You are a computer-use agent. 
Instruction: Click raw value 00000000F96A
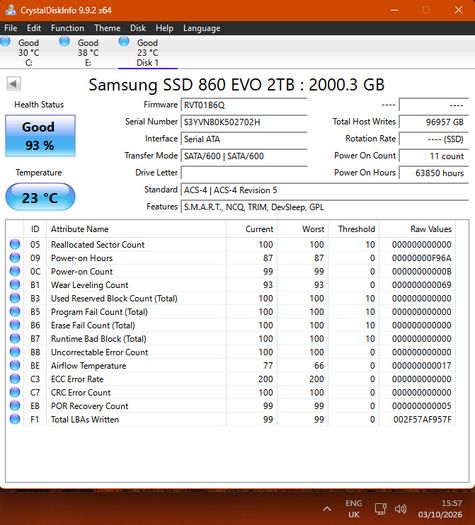coord(421,258)
